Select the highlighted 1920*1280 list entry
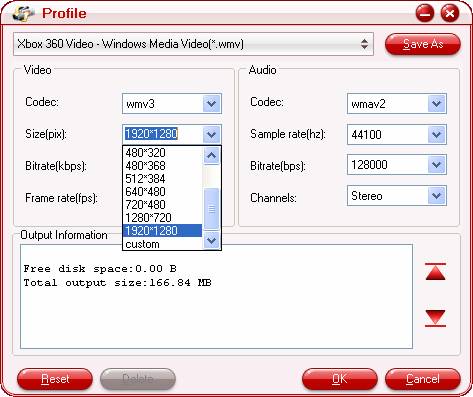473x397 pixels. point(162,231)
